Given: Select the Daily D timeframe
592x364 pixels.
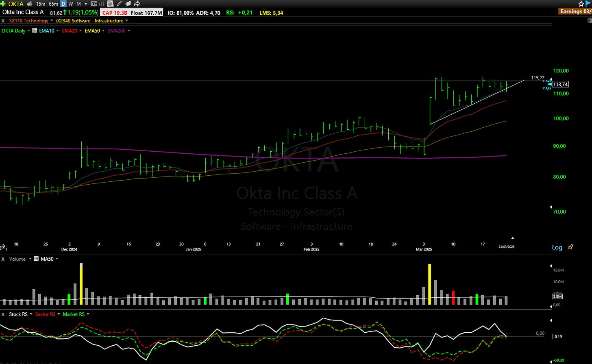Looking at the screenshot, I should click(63, 4).
